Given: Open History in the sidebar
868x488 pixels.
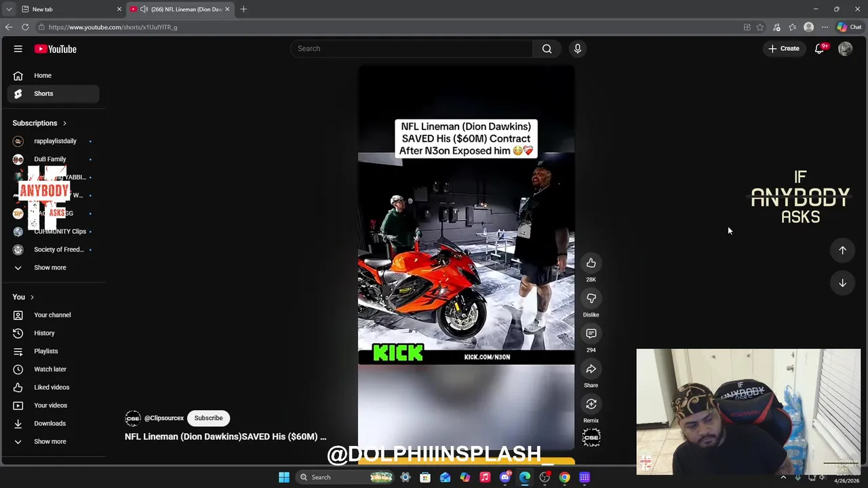Looking at the screenshot, I should 54,333.
